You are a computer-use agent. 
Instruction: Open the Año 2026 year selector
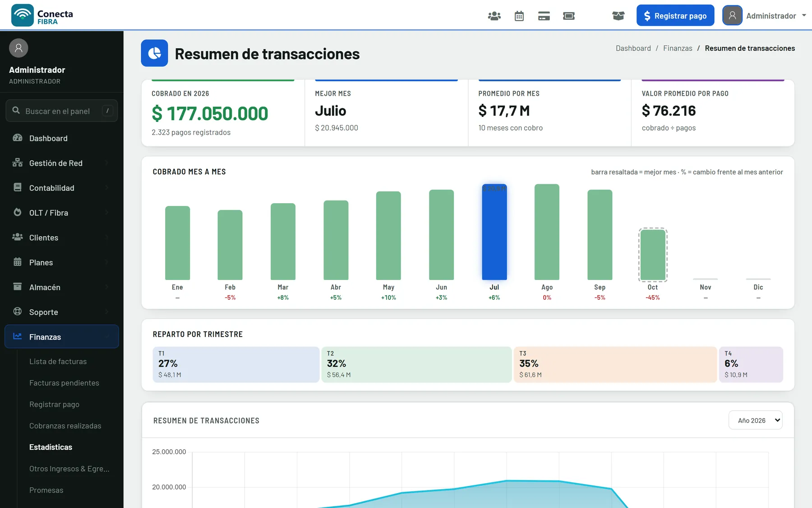pyautogui.click(x=756, y=420)
